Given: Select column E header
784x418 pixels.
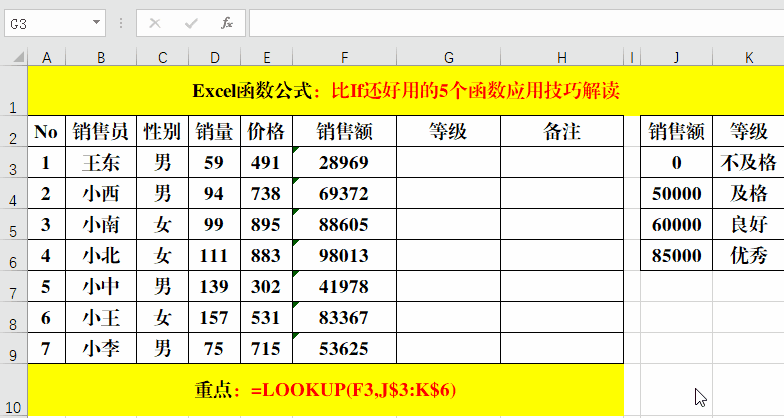Looking at the screenshot, I should [x=266, y=58].
